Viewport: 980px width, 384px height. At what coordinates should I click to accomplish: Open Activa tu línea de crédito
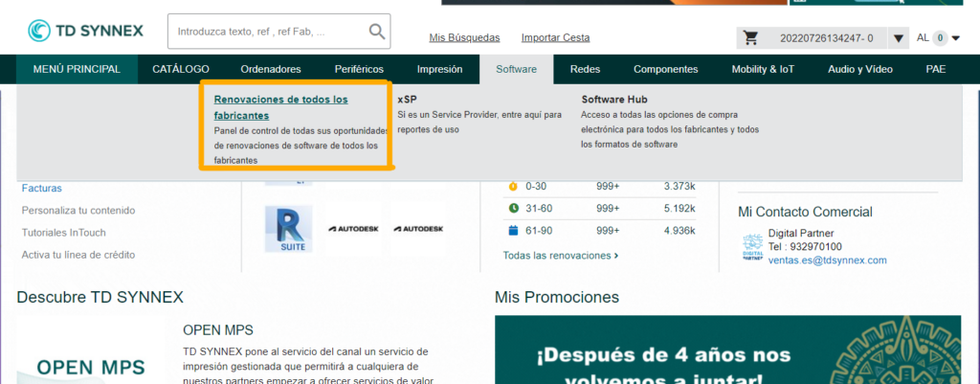tap(78, 255)
